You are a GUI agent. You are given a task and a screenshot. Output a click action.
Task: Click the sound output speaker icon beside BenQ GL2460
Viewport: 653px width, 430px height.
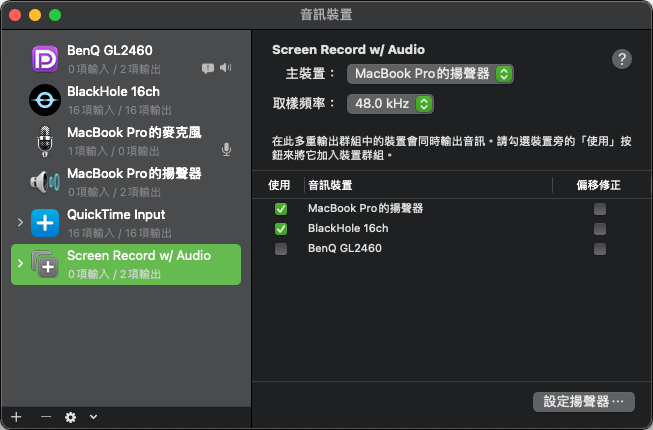tap(225, 67)
